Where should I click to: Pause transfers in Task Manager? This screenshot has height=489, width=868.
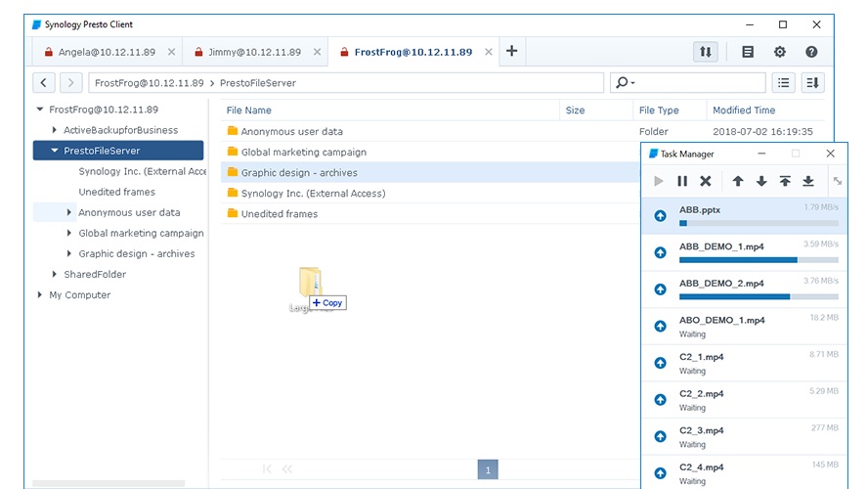coord(682,181)
